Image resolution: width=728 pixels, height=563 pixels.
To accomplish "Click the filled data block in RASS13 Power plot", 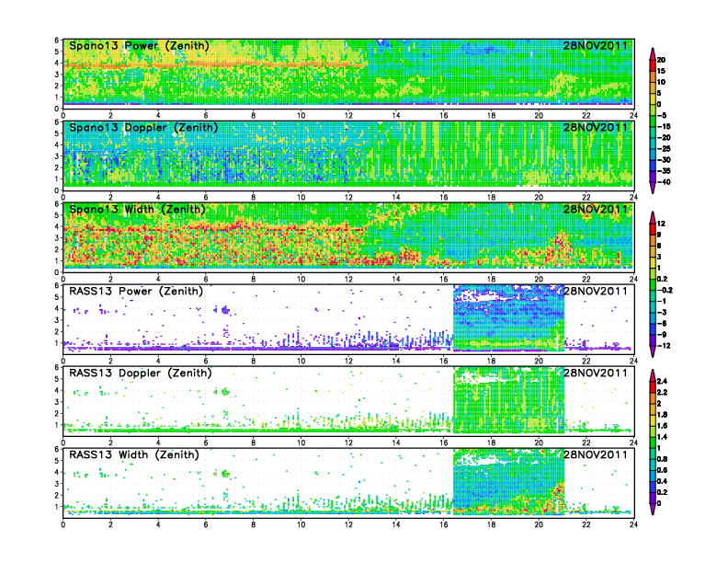I will [x=509, y=318].
